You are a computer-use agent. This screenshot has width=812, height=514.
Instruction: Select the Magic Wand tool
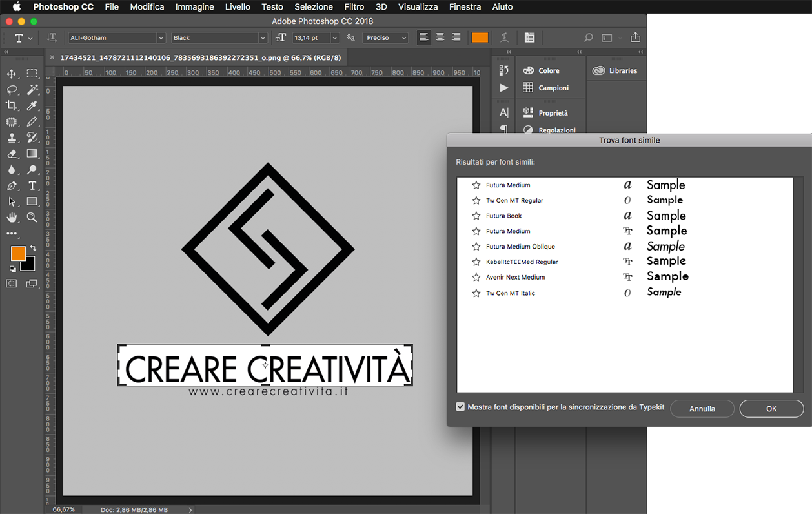(x=32, y=90)
